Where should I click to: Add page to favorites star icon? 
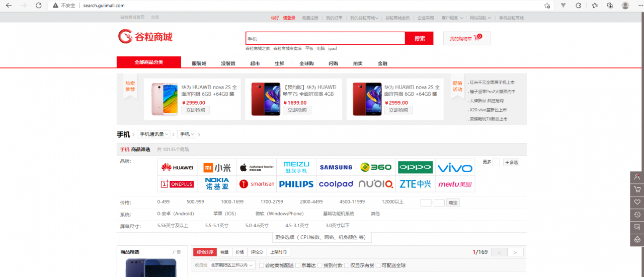(x=547, y=6)
